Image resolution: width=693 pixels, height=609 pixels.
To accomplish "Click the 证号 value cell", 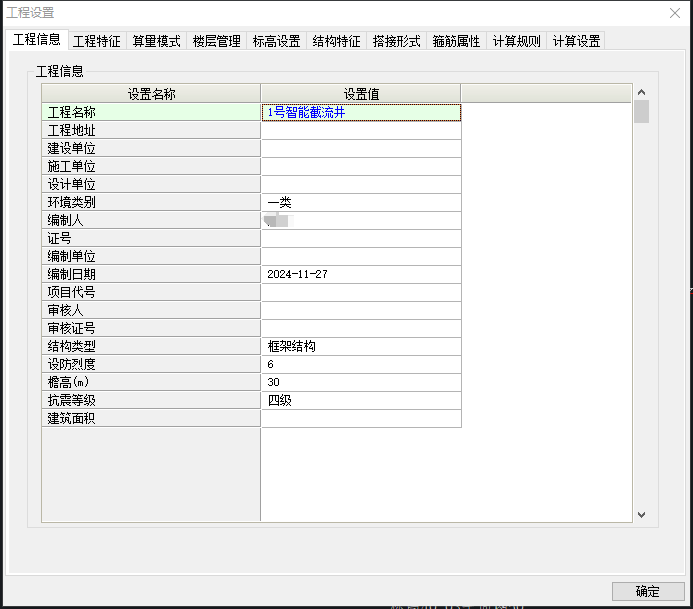I will (361, 239).
